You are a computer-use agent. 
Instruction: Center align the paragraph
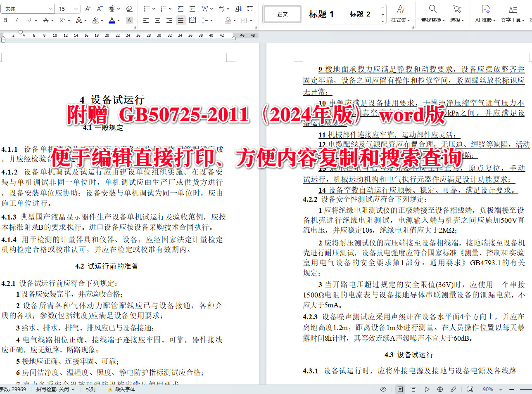[x=158, y=20]
